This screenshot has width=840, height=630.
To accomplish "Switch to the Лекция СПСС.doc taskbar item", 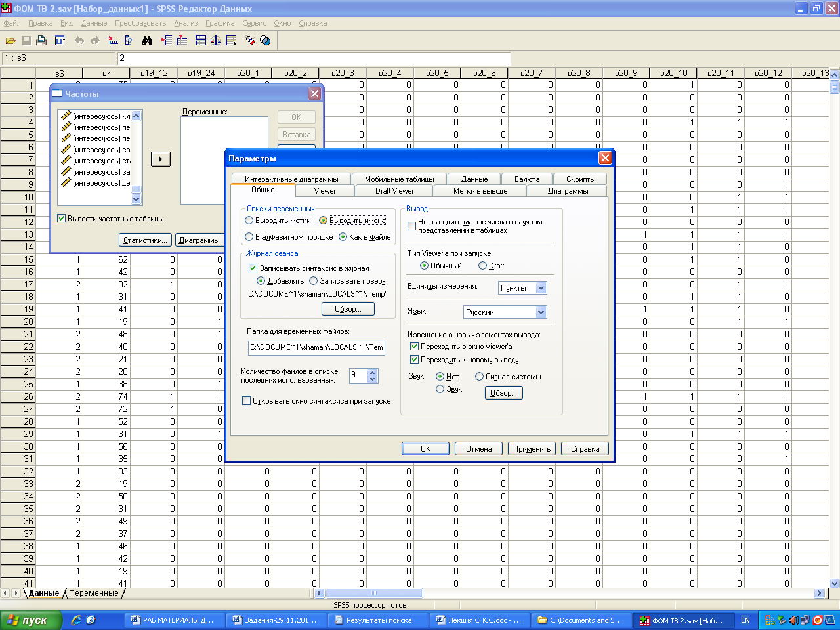I will 480,620.
